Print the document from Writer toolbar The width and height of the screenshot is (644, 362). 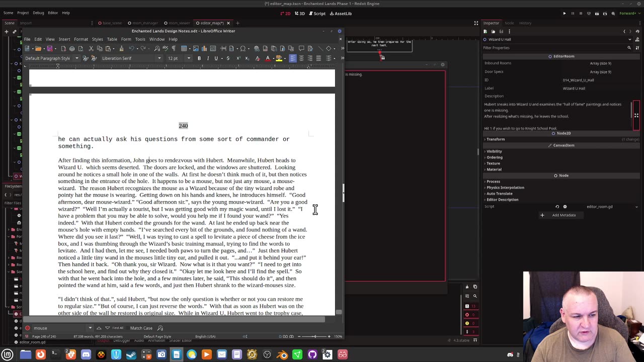tap(72, 48)
